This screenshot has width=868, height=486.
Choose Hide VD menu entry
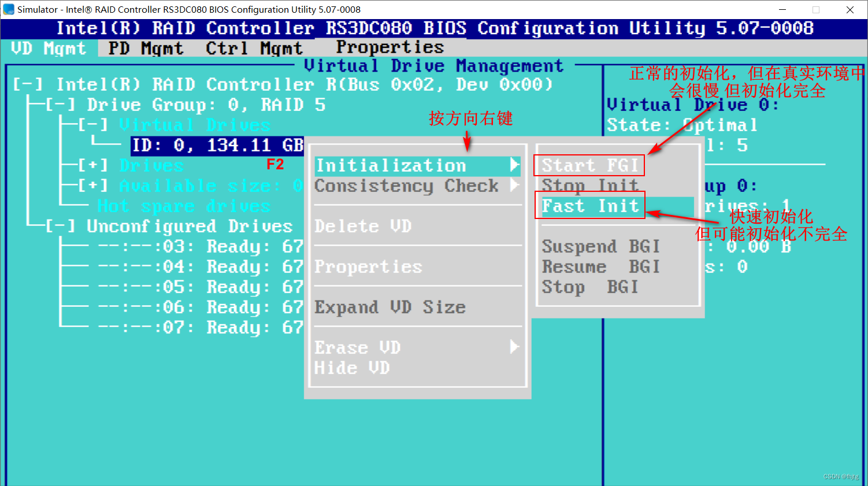coord(352,368)
